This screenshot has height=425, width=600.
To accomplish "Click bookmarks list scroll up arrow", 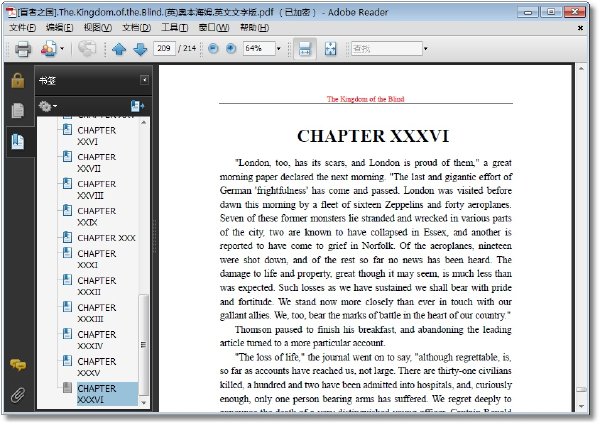I will (x=144, y=122).
